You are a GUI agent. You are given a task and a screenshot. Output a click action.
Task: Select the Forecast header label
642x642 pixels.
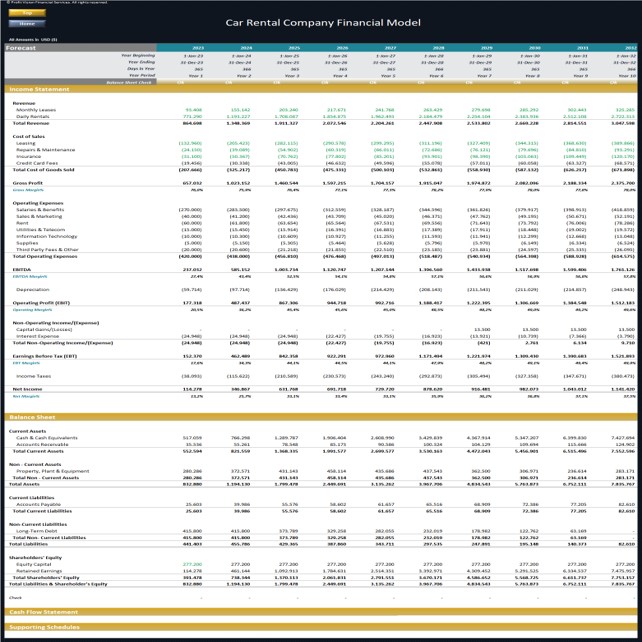click(21, 48)
